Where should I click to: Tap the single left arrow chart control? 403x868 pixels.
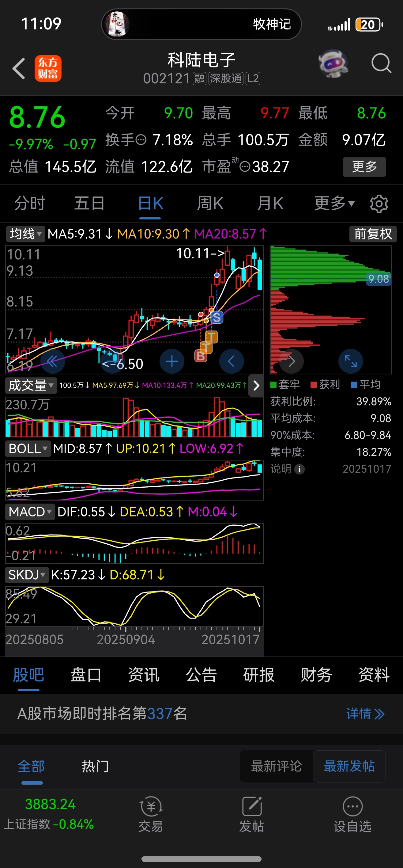[x=231, y=362]
